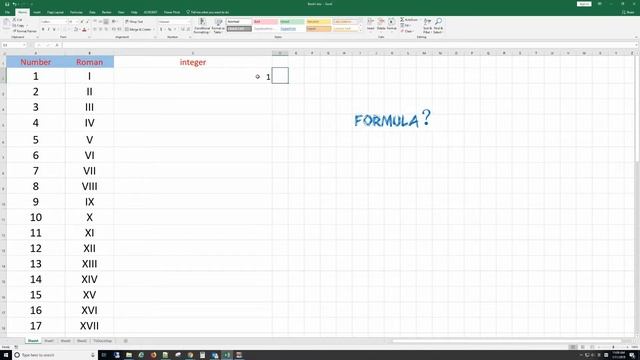Toggle Wrap Text

134,21
